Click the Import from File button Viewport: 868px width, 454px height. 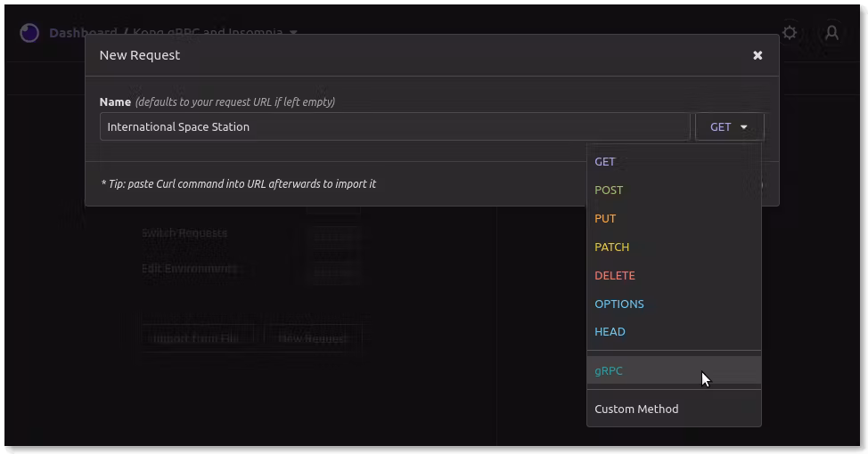(x=195, y=338)
